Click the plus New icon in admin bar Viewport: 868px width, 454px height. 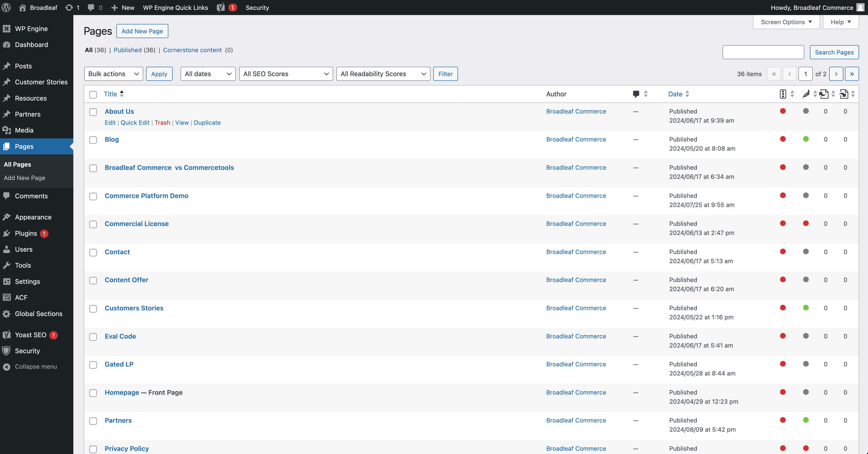(114, 8)
